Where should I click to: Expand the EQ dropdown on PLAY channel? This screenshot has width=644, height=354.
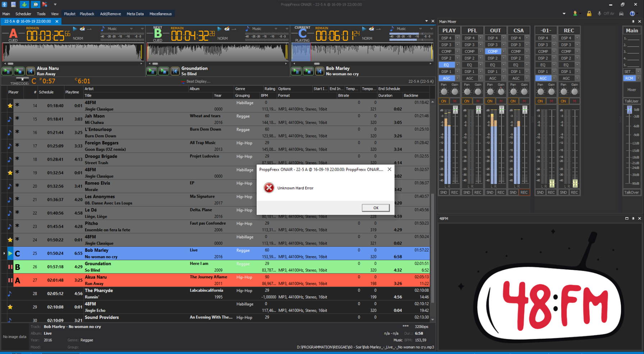pos(457,65)
